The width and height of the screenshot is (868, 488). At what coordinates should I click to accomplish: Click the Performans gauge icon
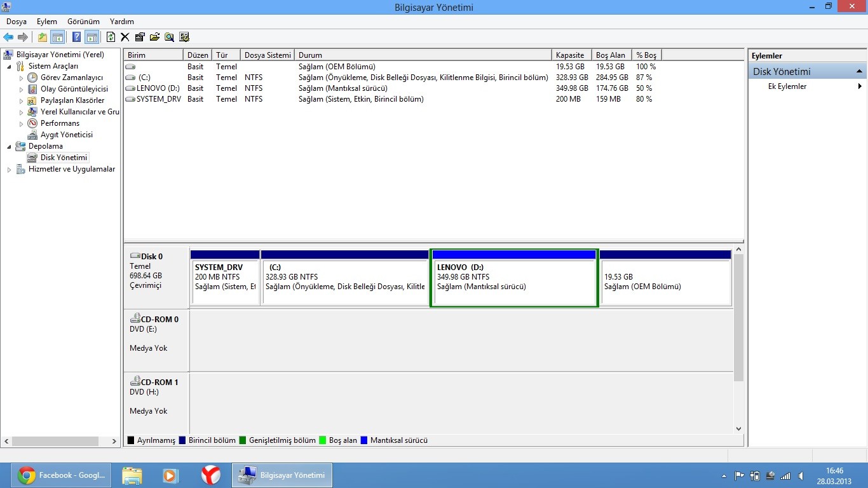(x=32, y=123)
